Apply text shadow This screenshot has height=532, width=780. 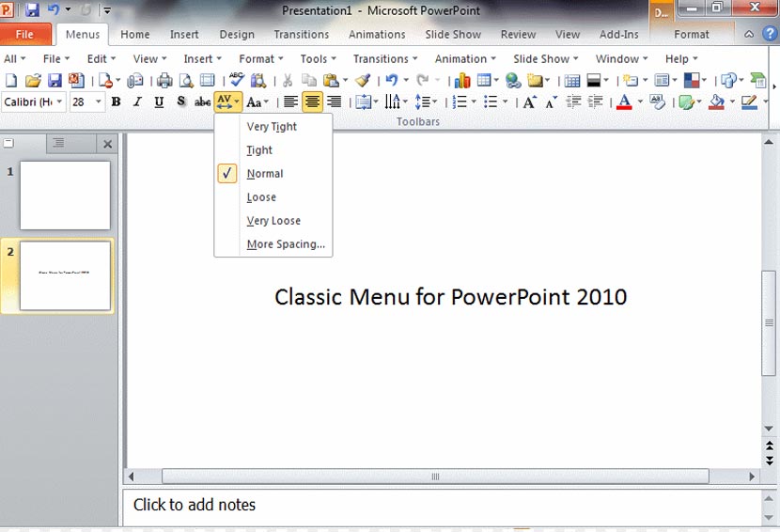click(181, 102)
